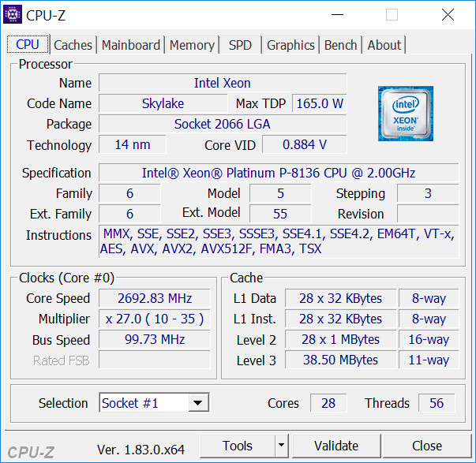Click the Cores count 28

coord(328,403)
